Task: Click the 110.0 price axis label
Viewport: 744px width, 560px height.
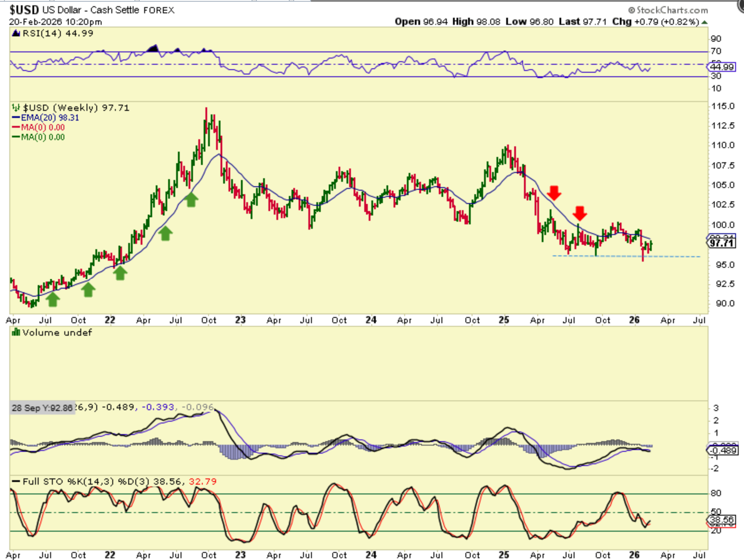Action: click(x=723, y=145)
